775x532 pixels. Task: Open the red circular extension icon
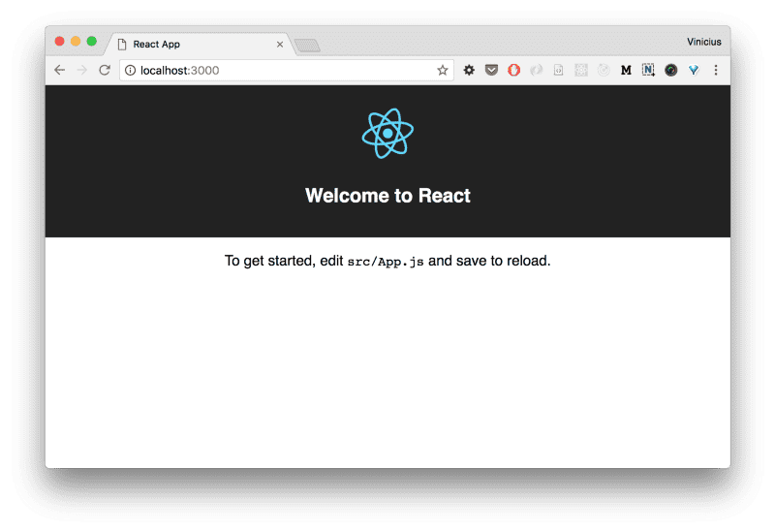[514, 70]
